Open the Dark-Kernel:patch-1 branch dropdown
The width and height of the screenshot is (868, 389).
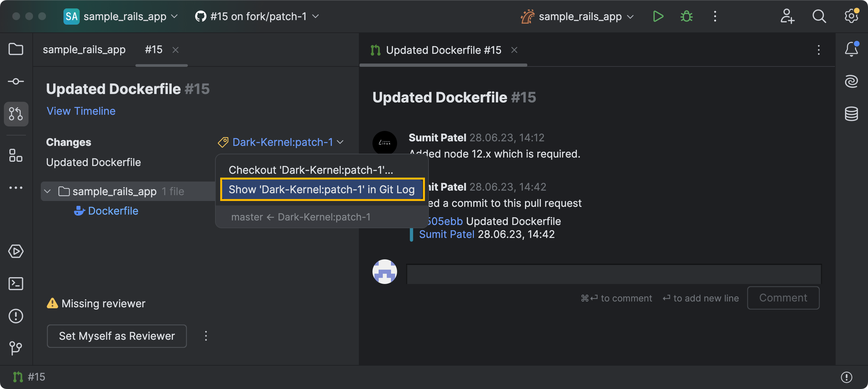coord(282,142)
